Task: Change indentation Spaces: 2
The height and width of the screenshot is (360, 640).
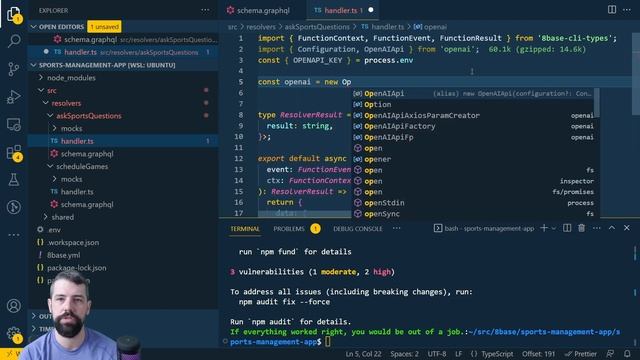Action: 404,354
